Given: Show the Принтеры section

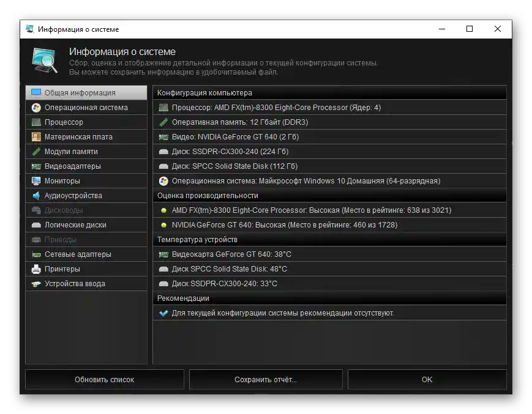Looking at the screenshot, I should (86, 269).
